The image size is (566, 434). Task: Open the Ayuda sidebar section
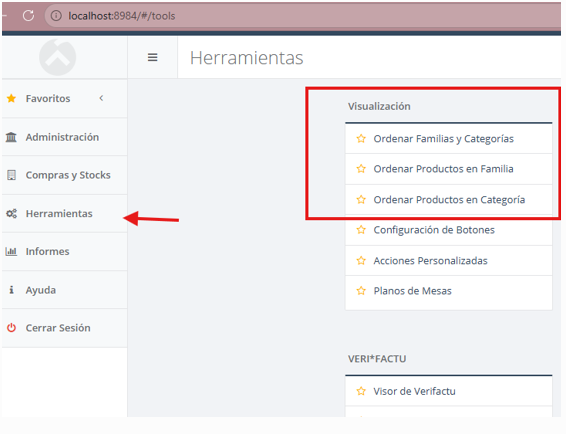click(65, 290)
